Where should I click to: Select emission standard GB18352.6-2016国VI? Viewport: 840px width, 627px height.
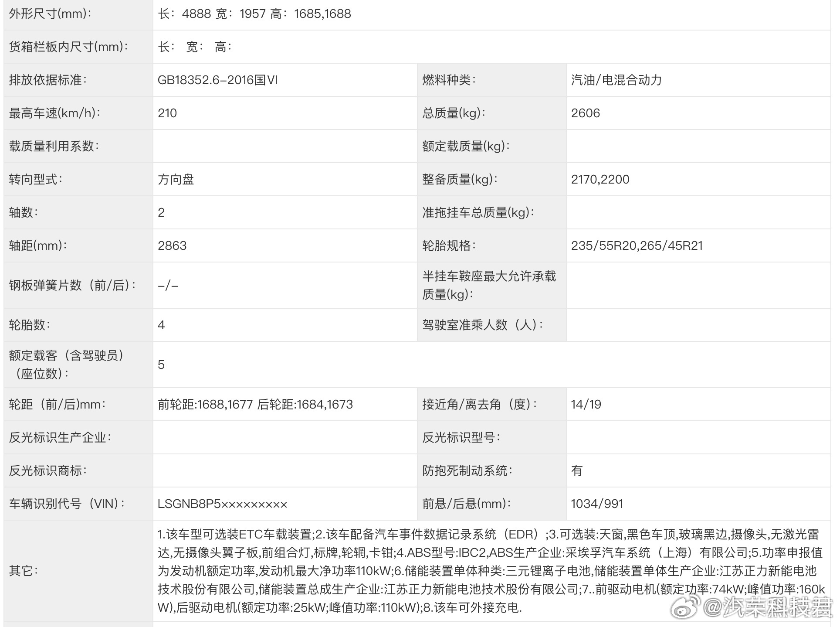(218, 80)
